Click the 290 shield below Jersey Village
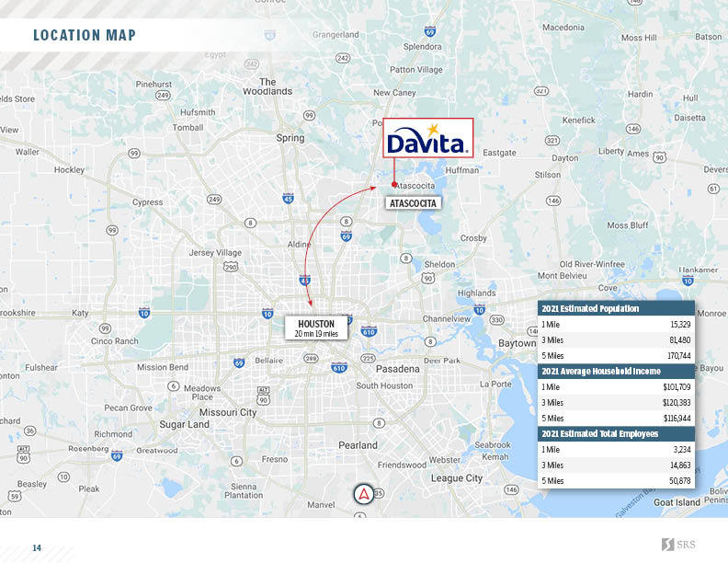The width and height of the screenshot is (728, 563). point(231,267)
